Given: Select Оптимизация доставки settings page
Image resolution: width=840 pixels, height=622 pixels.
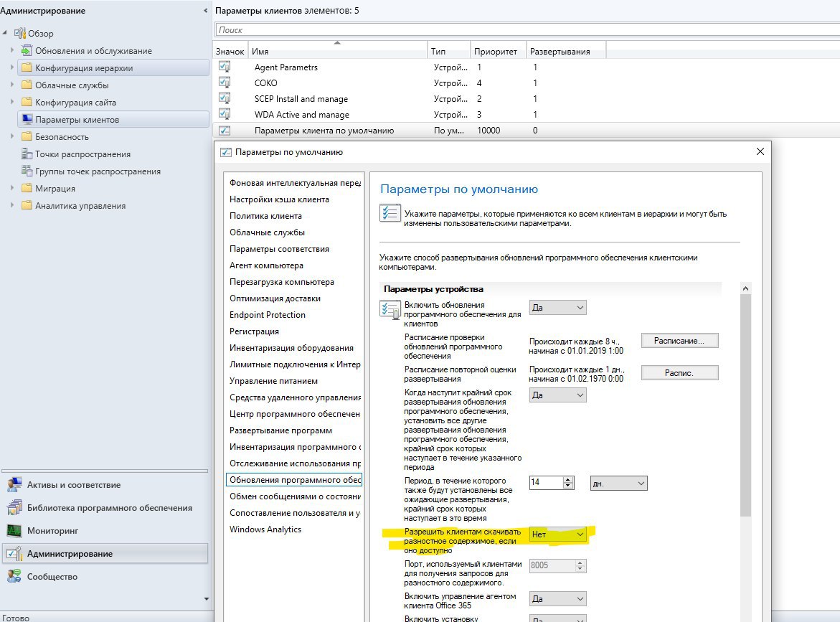Looking at the screenshot, I should click(295, 298).
